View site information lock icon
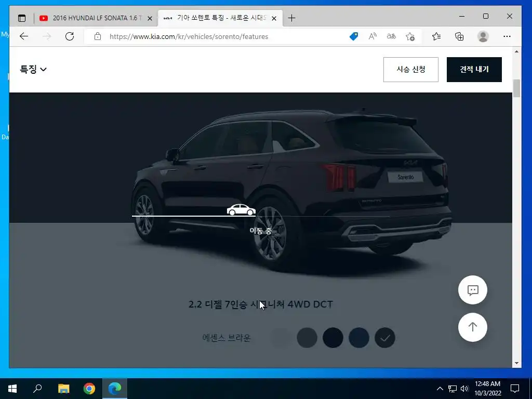Viewport: 532px width, 399px height. point(97,36)
